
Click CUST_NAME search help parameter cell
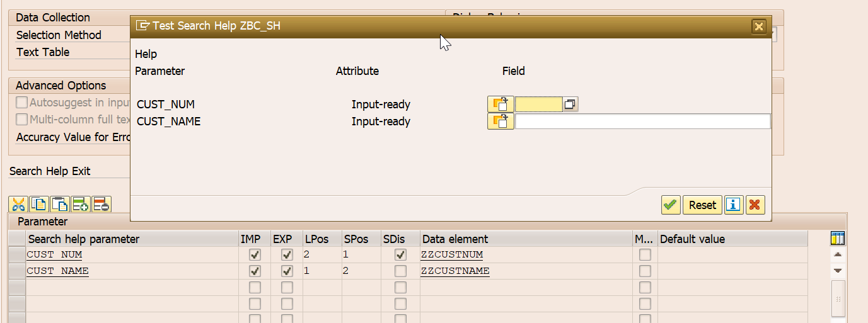[131, 271]
